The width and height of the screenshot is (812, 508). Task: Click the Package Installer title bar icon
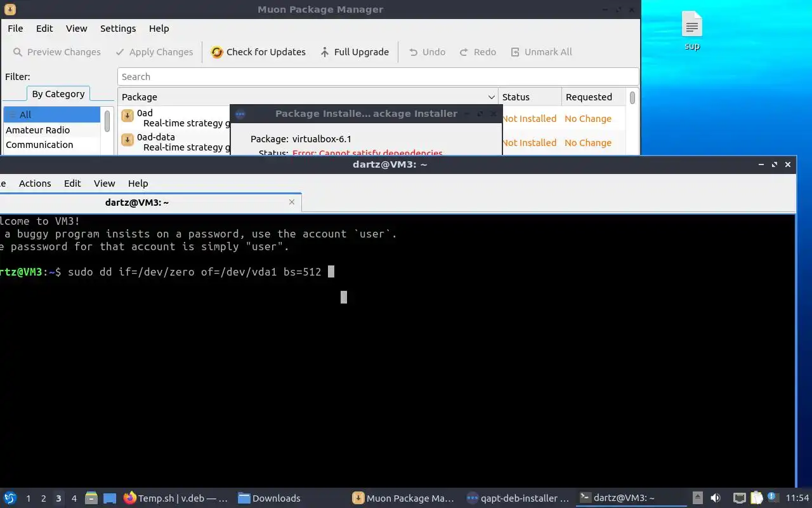pos(240,114)
